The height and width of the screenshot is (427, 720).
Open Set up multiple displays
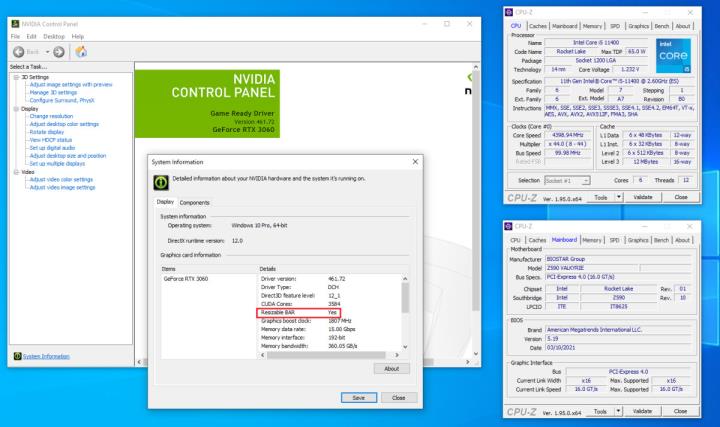[57, 163]
